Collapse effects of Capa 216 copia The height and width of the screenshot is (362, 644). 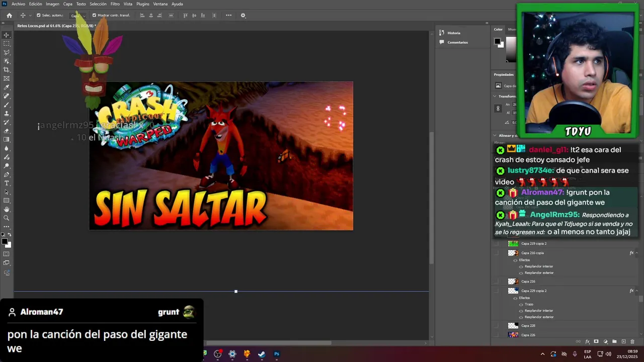(637, 253)
